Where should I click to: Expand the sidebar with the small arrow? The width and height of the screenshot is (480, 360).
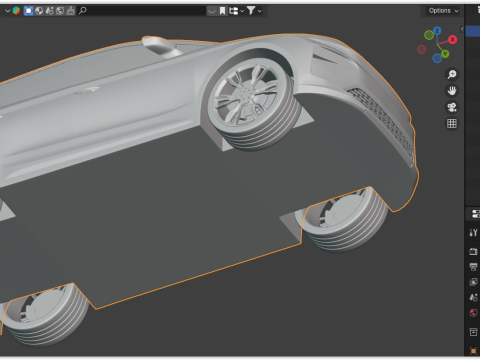point(462,29)
